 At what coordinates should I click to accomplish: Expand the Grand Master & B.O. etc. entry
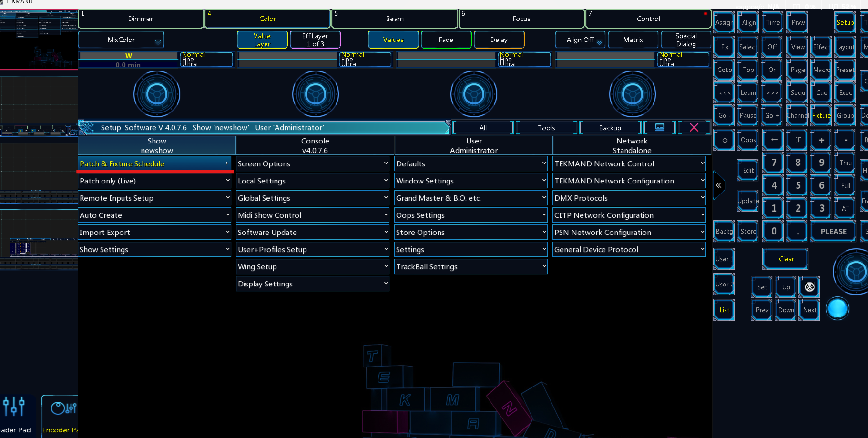[x=471, y=198]
